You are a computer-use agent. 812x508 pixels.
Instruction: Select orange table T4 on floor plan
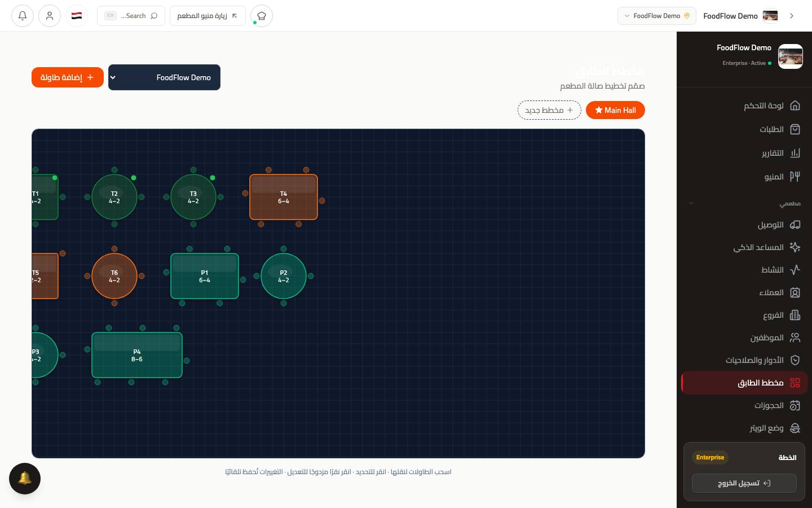(x=284, y=197)
